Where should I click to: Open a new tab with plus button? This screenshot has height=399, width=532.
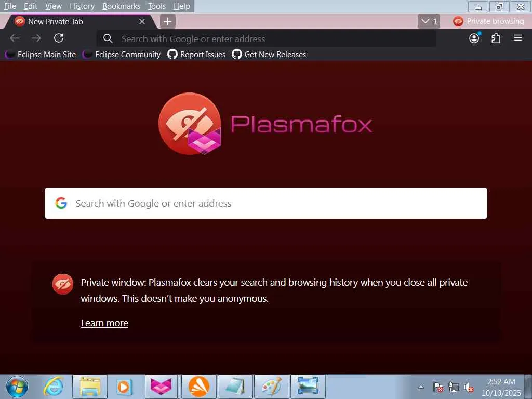[x=167, y=22]
